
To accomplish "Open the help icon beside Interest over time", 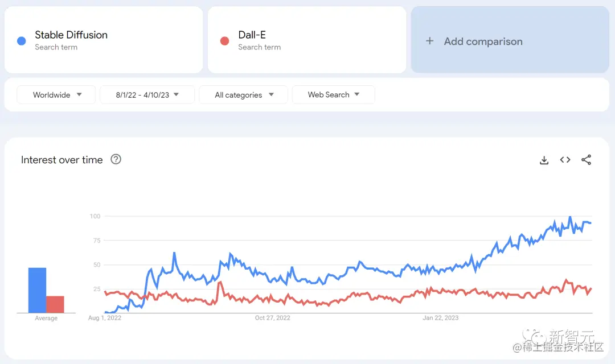I will coord(116,159).
